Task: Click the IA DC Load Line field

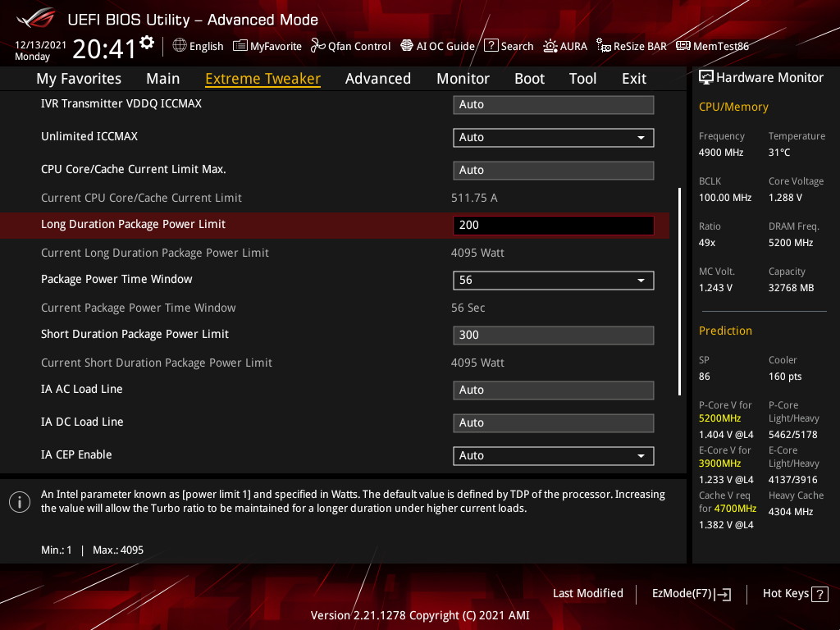Action: (554, 423)
